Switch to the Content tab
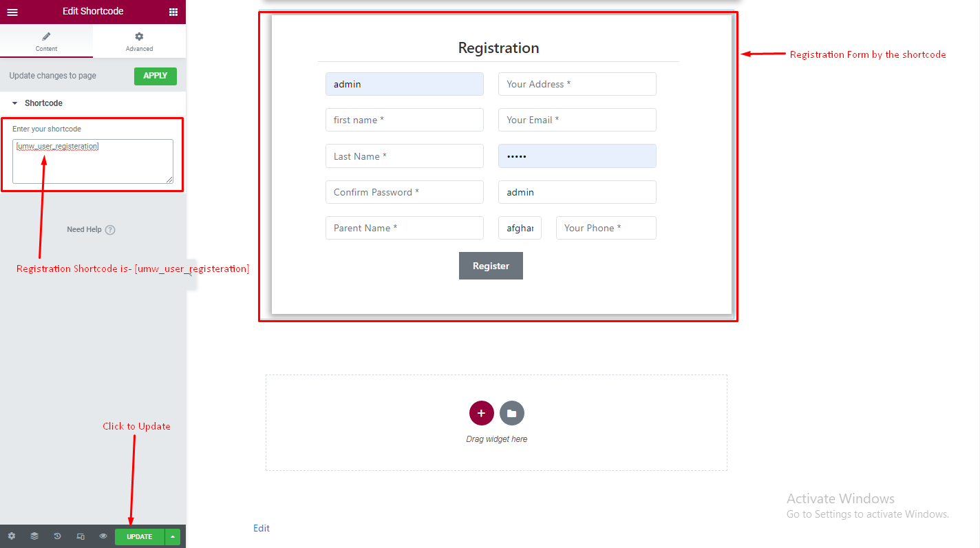This screenshot has width=980, height=548. 46,41
